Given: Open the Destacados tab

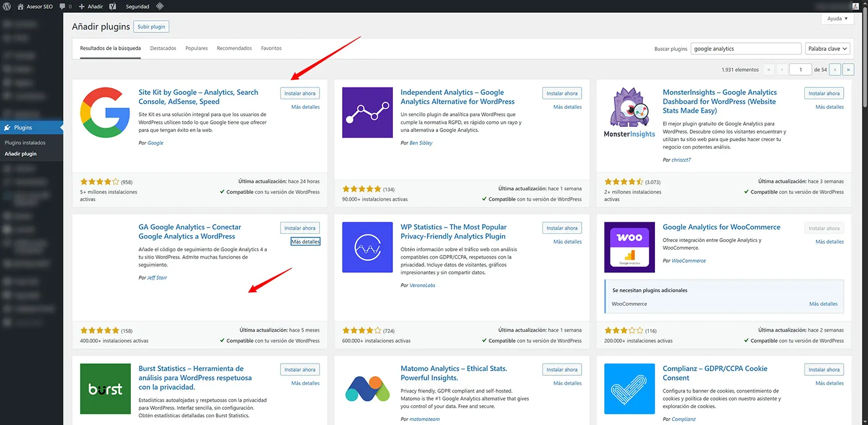Looking at the screenshot, I should (163, 48).
